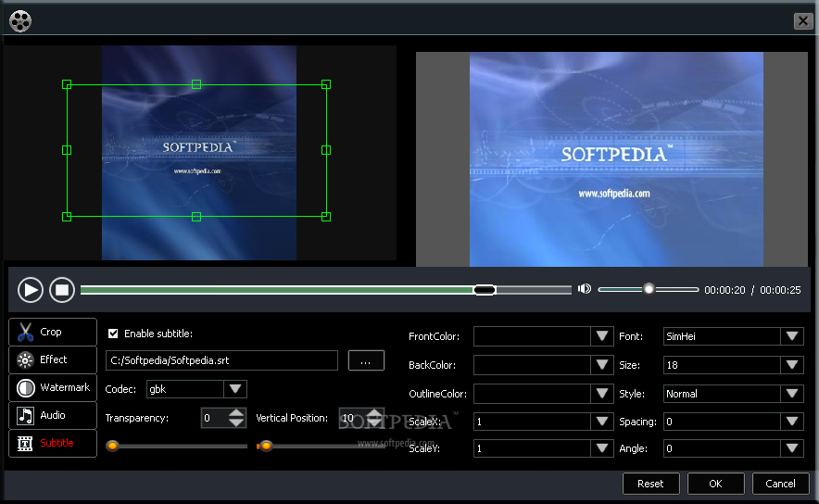The image size is (819, 504).
Task: Click the top-center crop handle
Action: click(196, 84)
